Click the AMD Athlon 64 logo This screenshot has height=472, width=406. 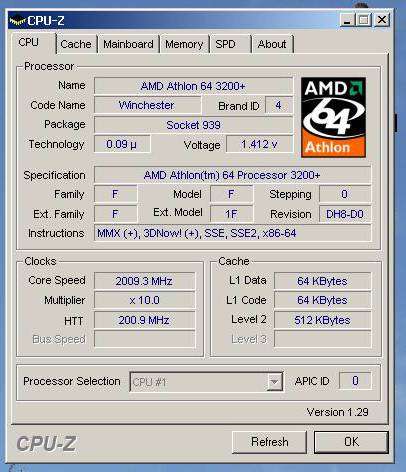tap(333, 117)
